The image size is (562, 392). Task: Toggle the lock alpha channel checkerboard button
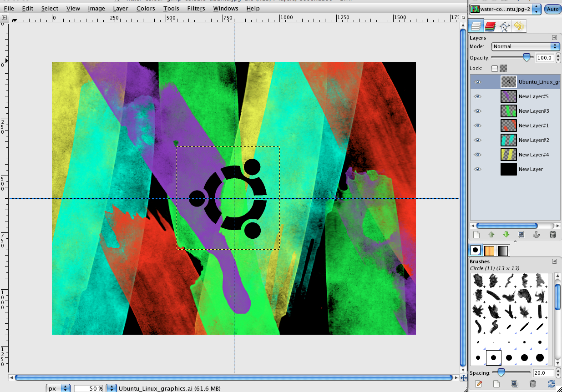[x=503, y=68]
